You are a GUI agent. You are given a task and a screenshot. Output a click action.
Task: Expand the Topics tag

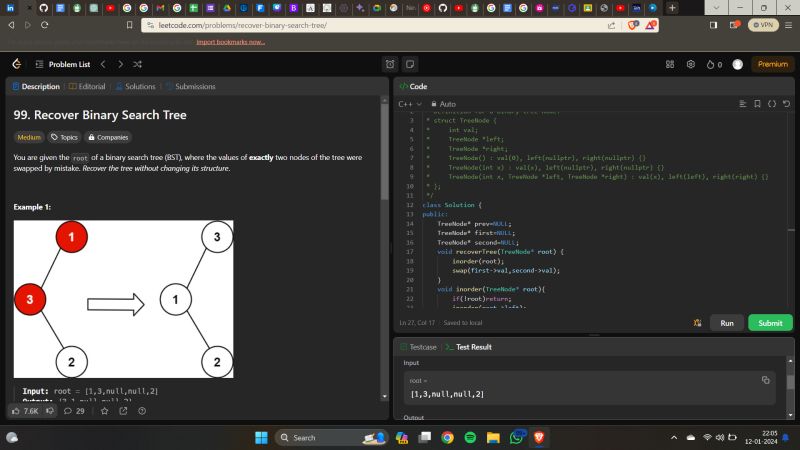click(64, 137)
